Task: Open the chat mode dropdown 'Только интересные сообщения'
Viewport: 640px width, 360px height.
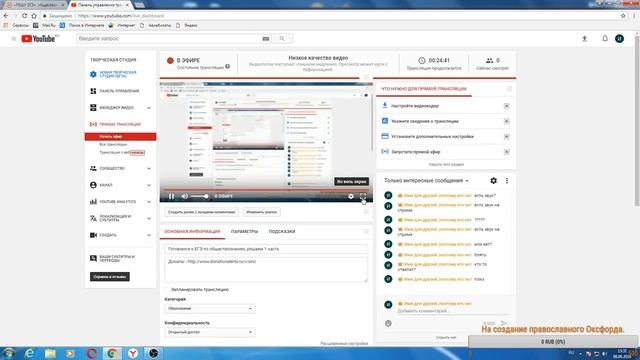Action: point(426,180)
